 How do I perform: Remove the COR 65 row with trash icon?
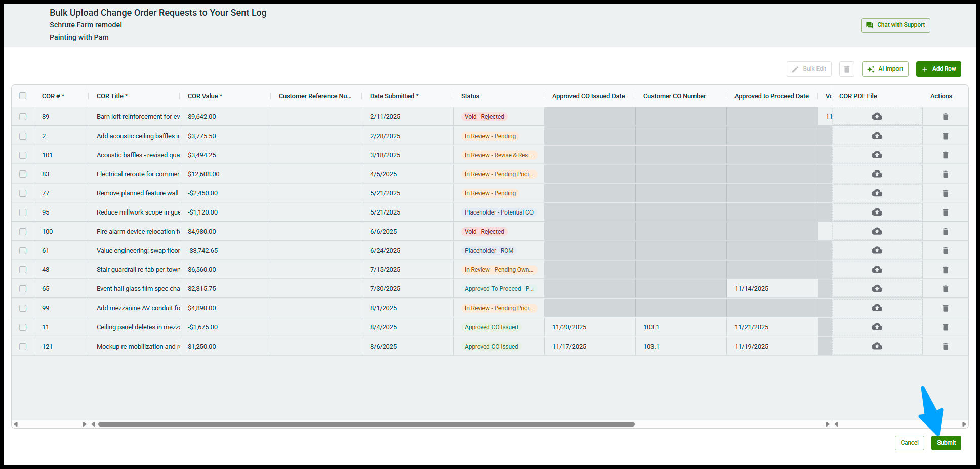pyautogui.click(x=945, y=289)
